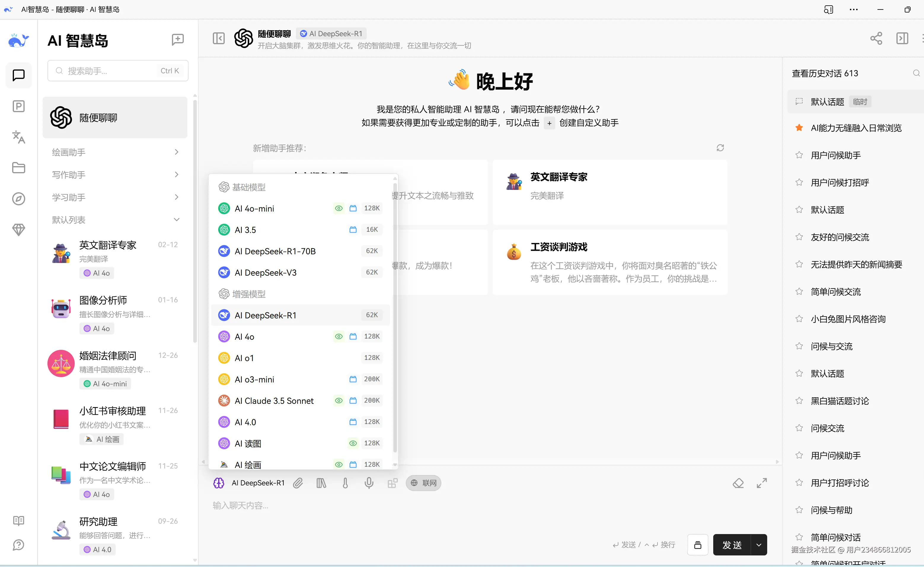This screenshot has width=924, height=567.
Task: Select AI o3-mini from the model menu
Action: (x=254, y=379)
